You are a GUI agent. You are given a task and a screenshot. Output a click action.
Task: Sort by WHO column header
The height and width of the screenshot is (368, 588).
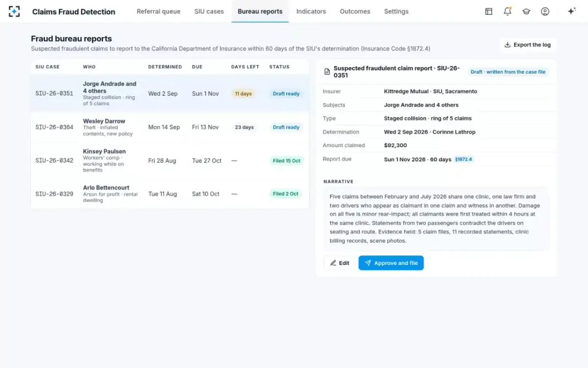click(x=89, y=67)
